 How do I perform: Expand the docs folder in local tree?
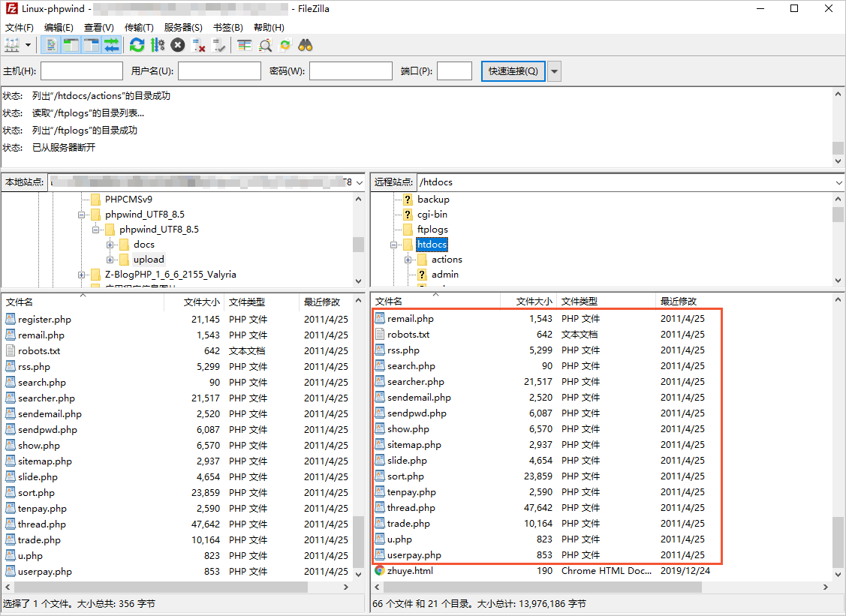(110, 245)
